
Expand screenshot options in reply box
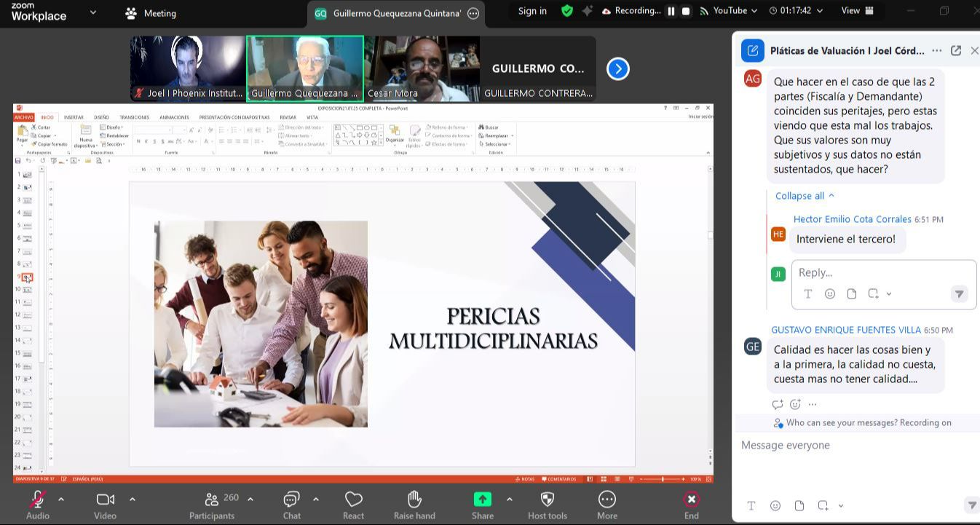pyautogui.click(x=889, y=294)
